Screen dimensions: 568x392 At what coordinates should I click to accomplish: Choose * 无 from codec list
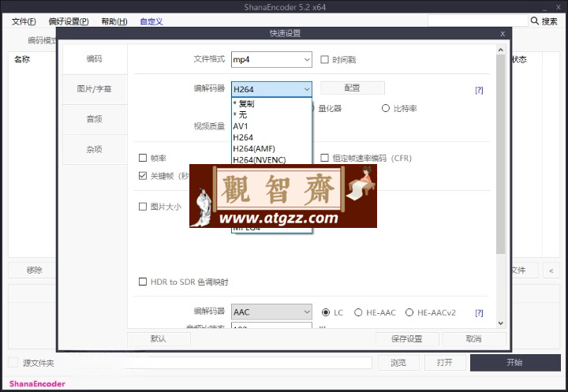271,115
